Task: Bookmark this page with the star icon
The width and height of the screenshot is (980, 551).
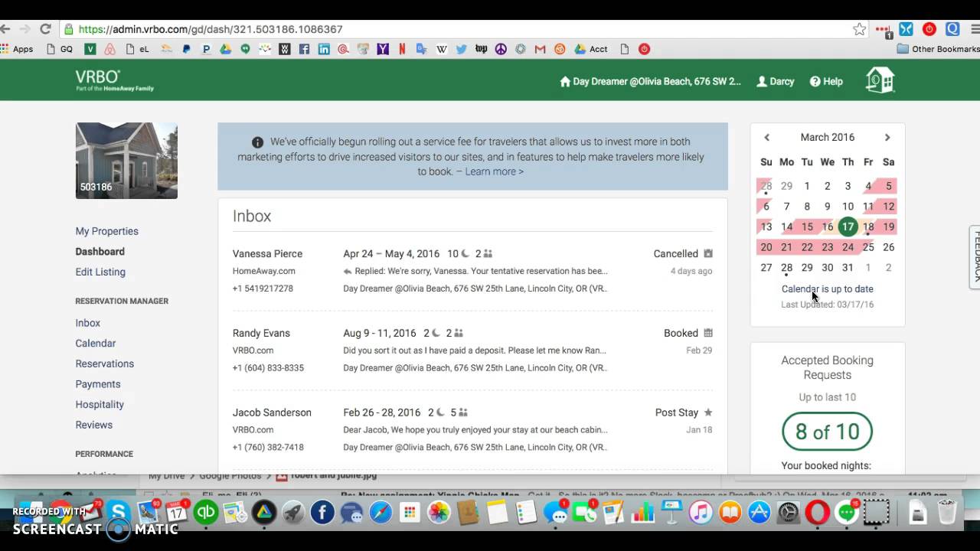Action: [x=859, y=29]
